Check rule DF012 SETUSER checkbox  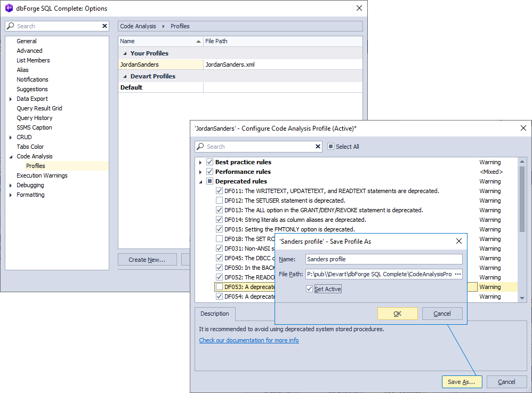pos(219,200)
